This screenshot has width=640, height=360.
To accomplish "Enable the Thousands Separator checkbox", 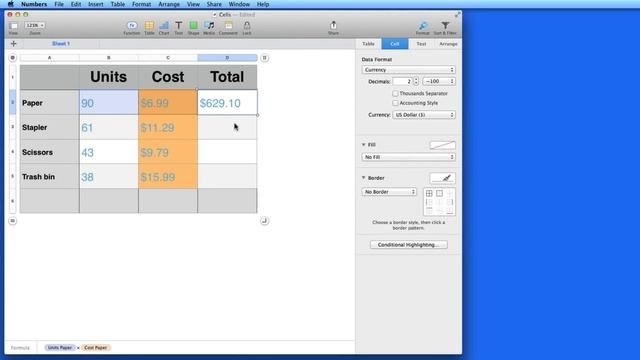I will [x=395, y=93].
